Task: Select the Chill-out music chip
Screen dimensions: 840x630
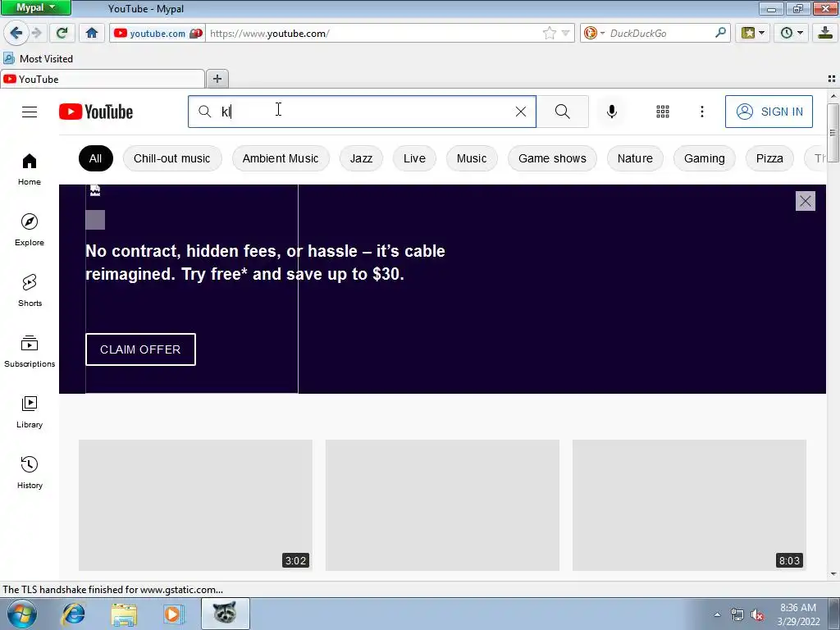Action: pyautogui.click(x=172, y=158)
